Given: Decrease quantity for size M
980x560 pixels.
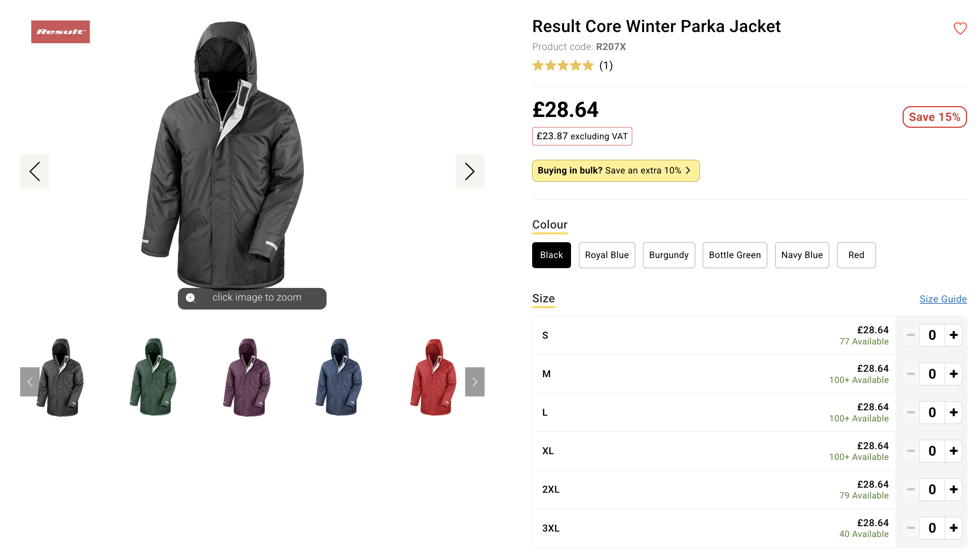Looking at the screenshot, I should pyautogui.click(x=911, y=374).
